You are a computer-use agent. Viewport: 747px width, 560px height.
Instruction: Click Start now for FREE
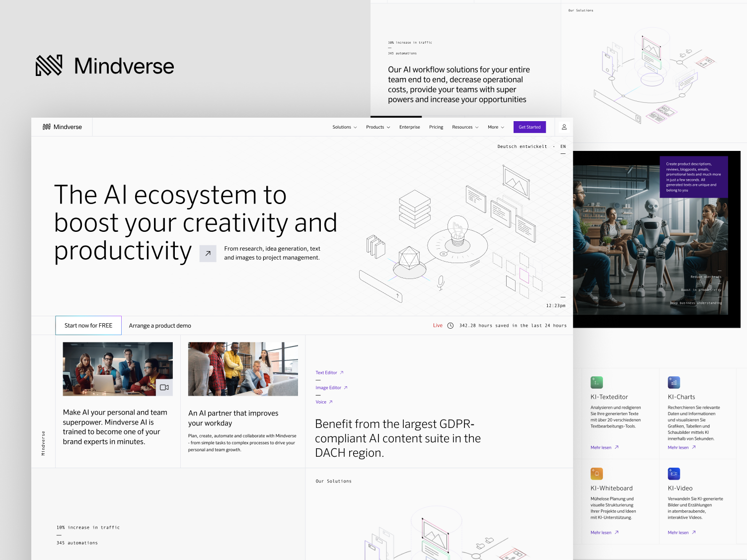[88, 325]
